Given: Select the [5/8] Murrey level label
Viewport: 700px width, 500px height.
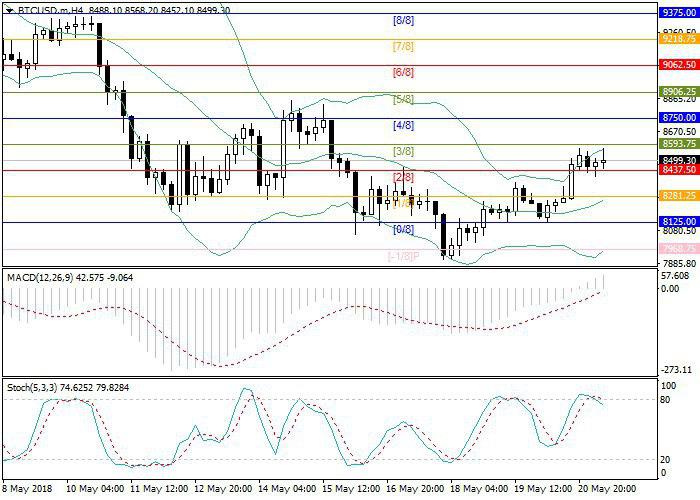Looking at the screenshot, I should 403,99.
